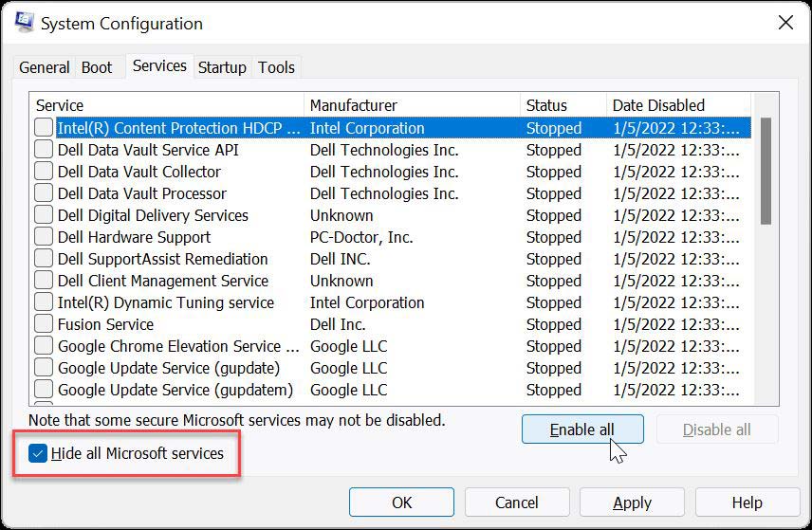
Task: Enable the Fusion Service checkbox
Action: [x=44, y=324]
